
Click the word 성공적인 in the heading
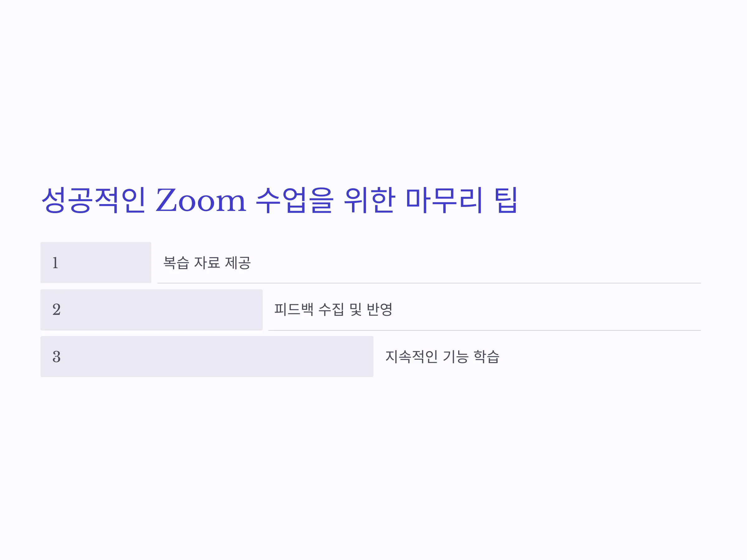point(94,200)
